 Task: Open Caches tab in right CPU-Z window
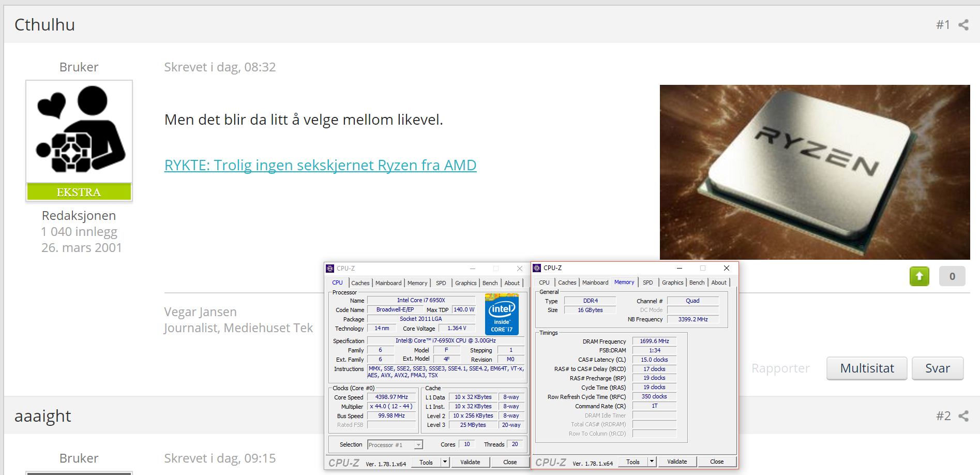(x=567, y=283)
